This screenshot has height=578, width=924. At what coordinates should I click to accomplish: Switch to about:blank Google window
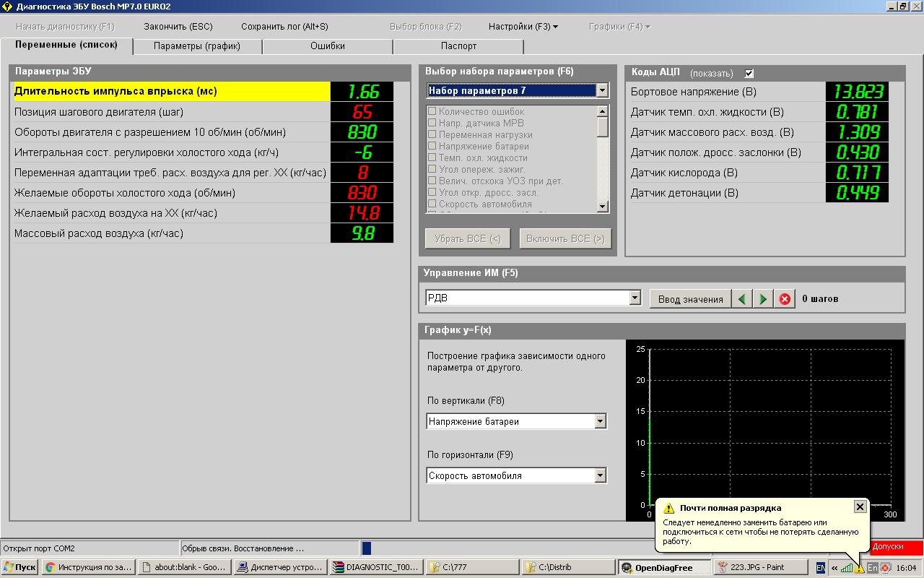coord(184,567)
